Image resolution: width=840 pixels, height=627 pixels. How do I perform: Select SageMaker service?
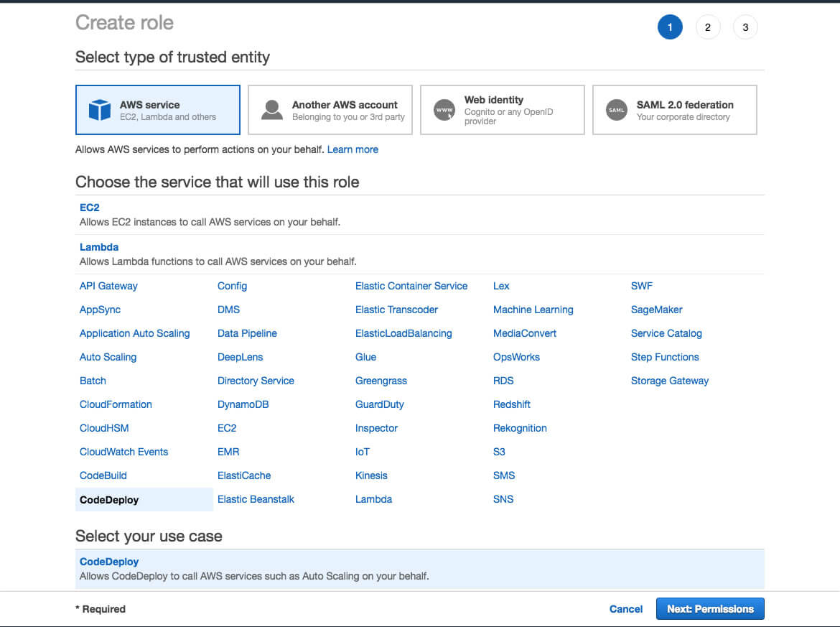coord(656,310)
